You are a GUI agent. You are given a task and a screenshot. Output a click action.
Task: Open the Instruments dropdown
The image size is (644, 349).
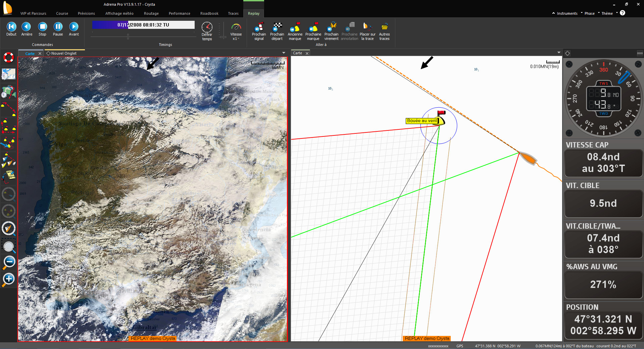pos(569,13)
